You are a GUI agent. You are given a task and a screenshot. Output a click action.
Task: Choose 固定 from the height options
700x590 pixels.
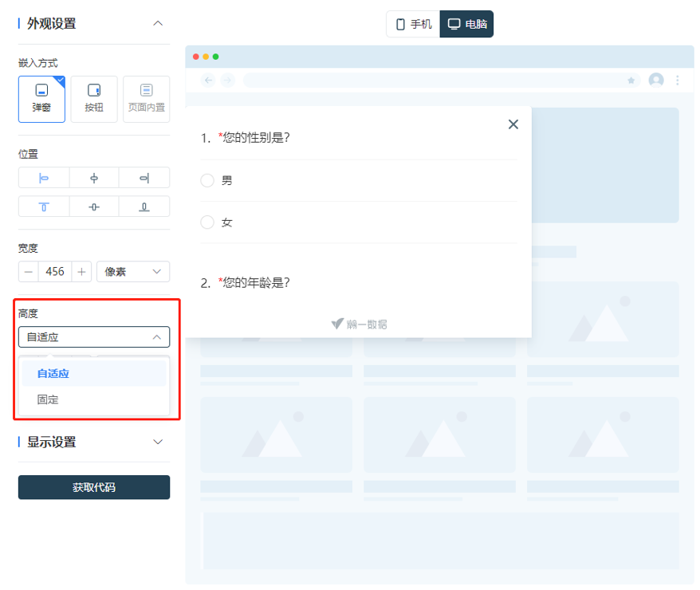point(94,399)
